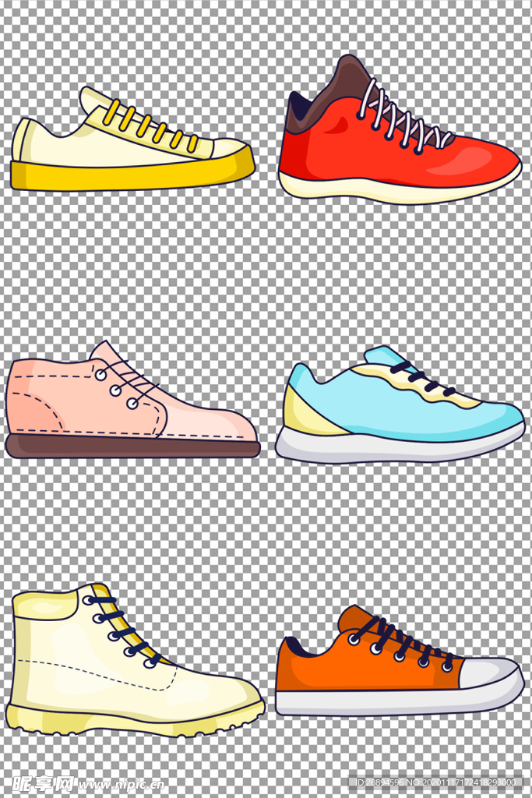
Task: Click the image ID number text
Action: (x=436, y=782)
